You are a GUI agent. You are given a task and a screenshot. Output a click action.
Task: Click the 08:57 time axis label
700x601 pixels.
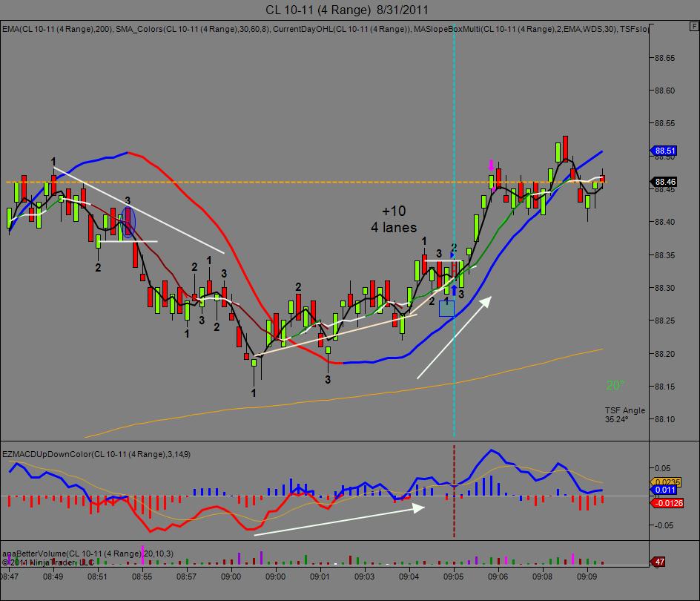pyautogui.click(x=186, y=577)
